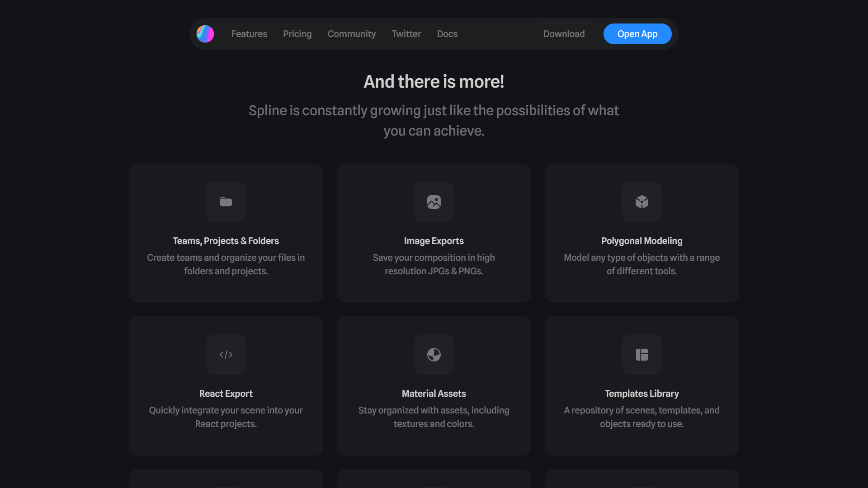Open the Docs nav link
The image size is (868, 488).
click(x=447, y=34)
